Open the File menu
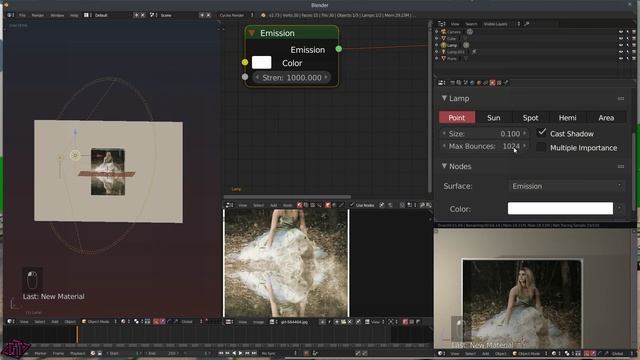The height and width of the screenshot is (360, 640). click(x=22, y=15)
